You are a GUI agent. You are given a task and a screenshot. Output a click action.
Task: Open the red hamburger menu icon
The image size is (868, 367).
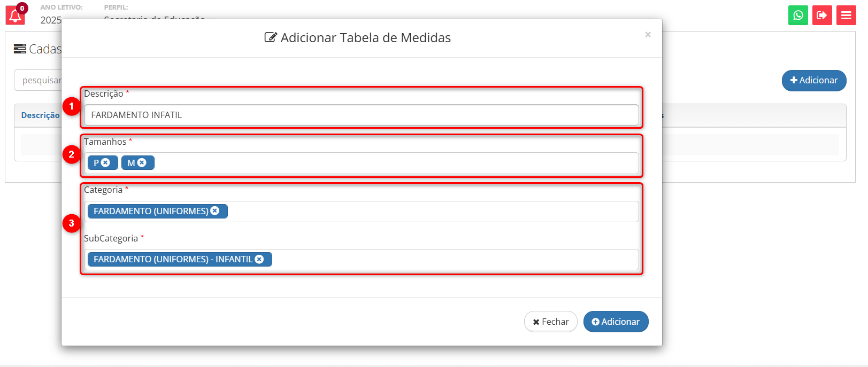tap(846, 15)
